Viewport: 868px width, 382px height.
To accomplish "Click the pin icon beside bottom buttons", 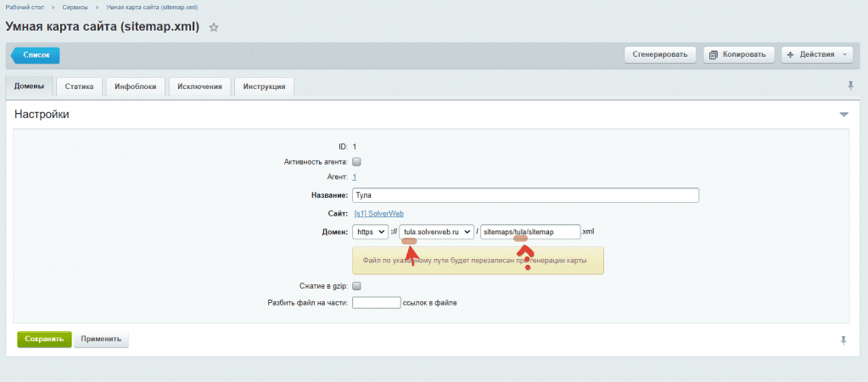I will (x=843, y=340).
